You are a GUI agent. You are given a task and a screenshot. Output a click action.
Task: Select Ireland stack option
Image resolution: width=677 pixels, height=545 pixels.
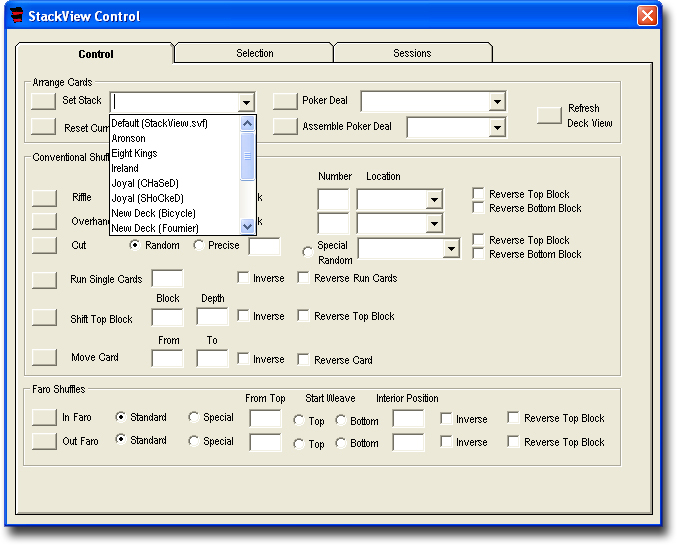175,168
